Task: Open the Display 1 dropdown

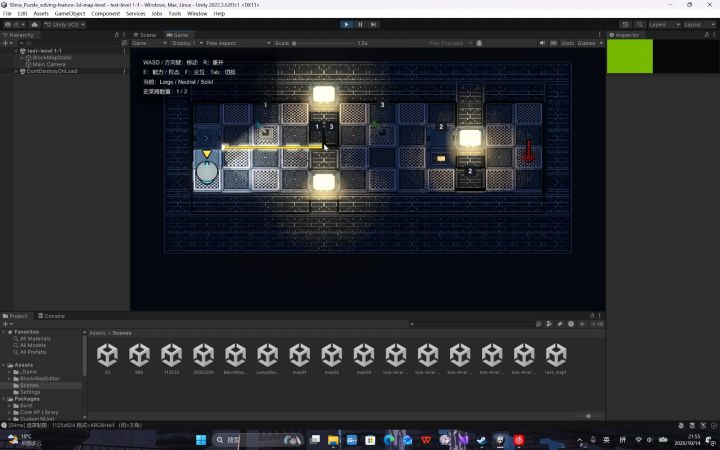Action: click(187, 43)
